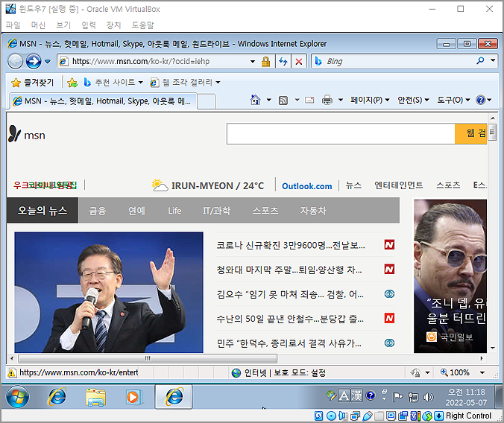
Task: Open IRUN-MYEON weather link
Action: pyautogui.click(x=208, y=185)
